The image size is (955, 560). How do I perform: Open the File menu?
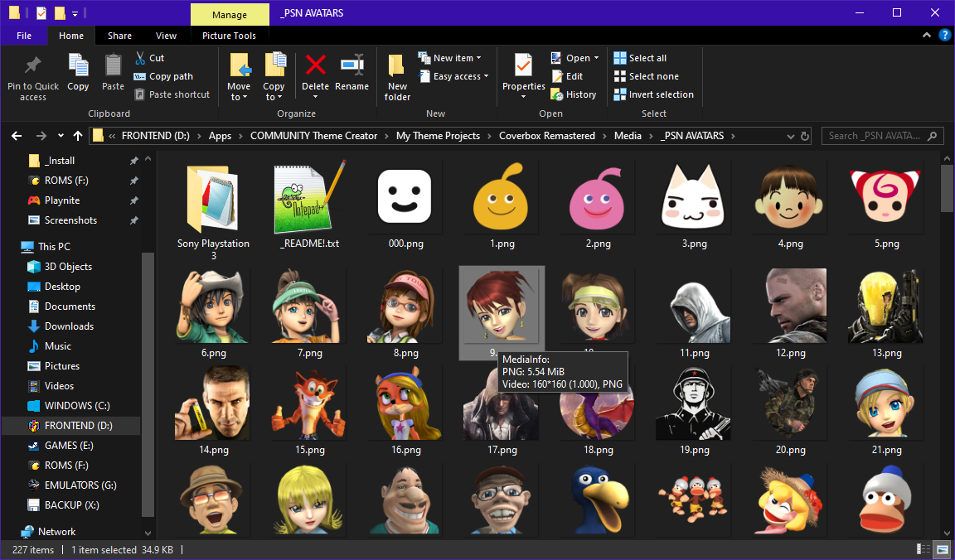coord(24,36)
